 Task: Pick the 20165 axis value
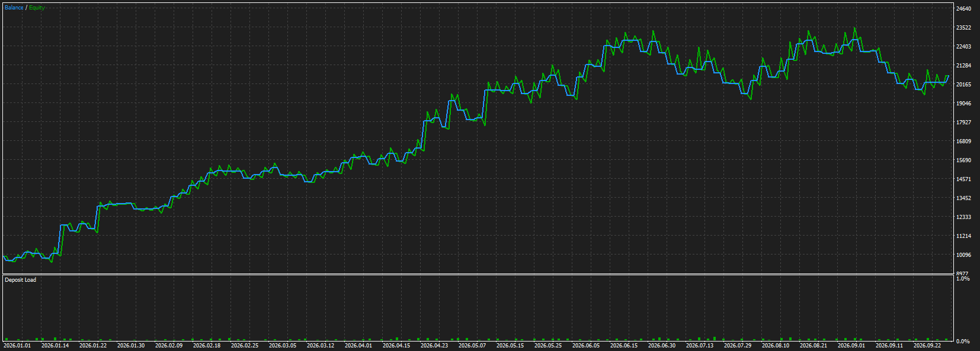click(963, 85)
